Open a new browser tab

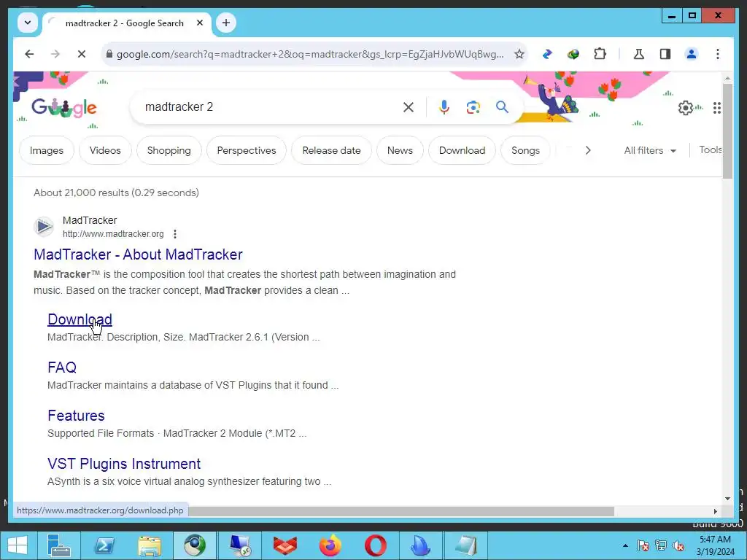(226, 23)
